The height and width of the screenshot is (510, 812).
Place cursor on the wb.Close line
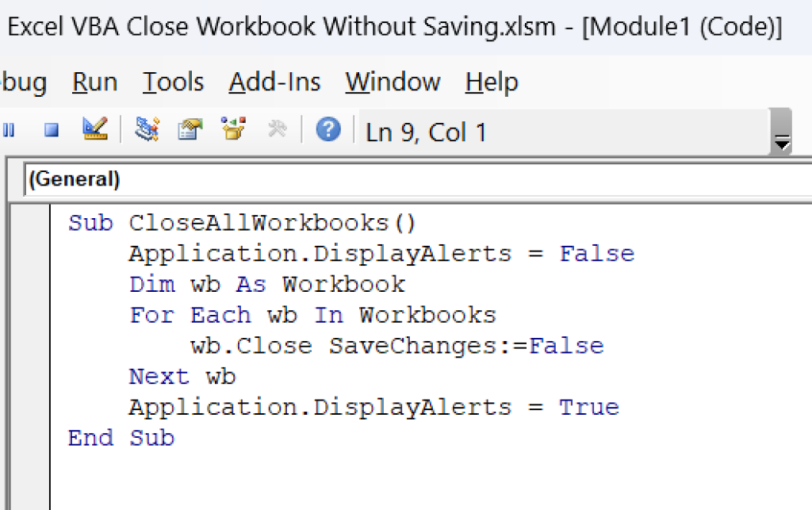pyautogui.click(x=396, y=346)
